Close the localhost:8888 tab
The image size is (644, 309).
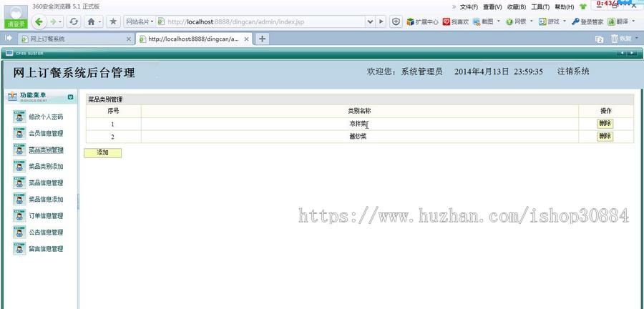(x=246, y=39)
